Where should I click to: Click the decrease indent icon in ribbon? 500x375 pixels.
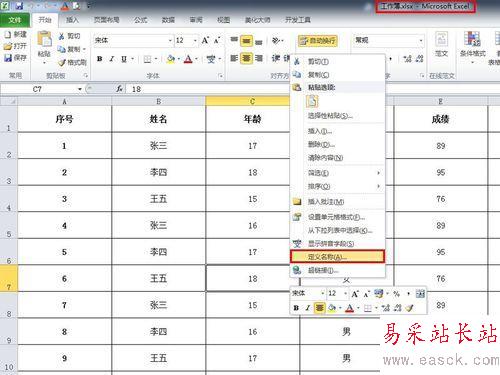coord(275,58)
